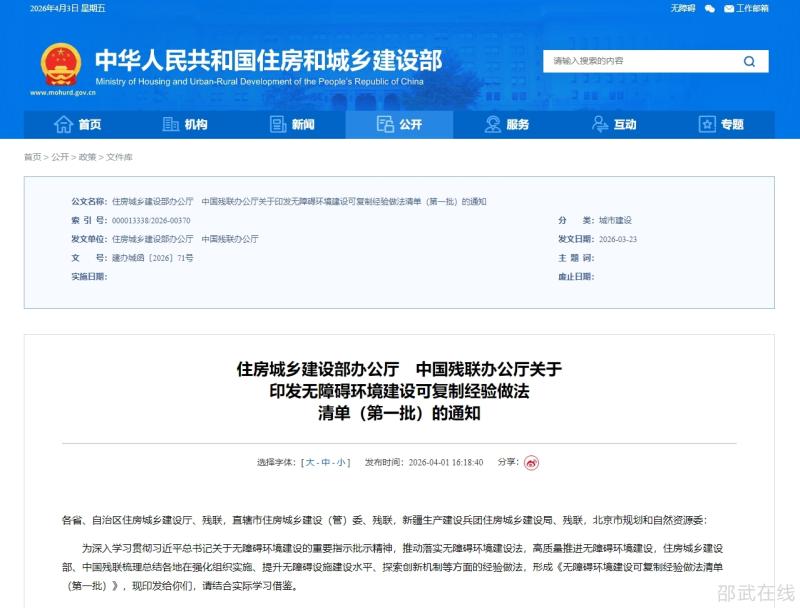800x608 pixels.
Task: Click the star icon next to 专题
Action: tap(707, 124)
